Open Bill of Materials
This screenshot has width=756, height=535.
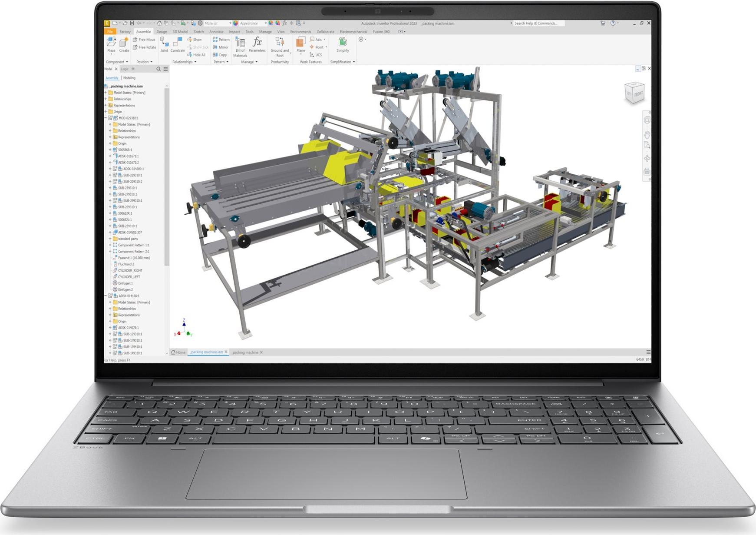click(x=240, y=47)
